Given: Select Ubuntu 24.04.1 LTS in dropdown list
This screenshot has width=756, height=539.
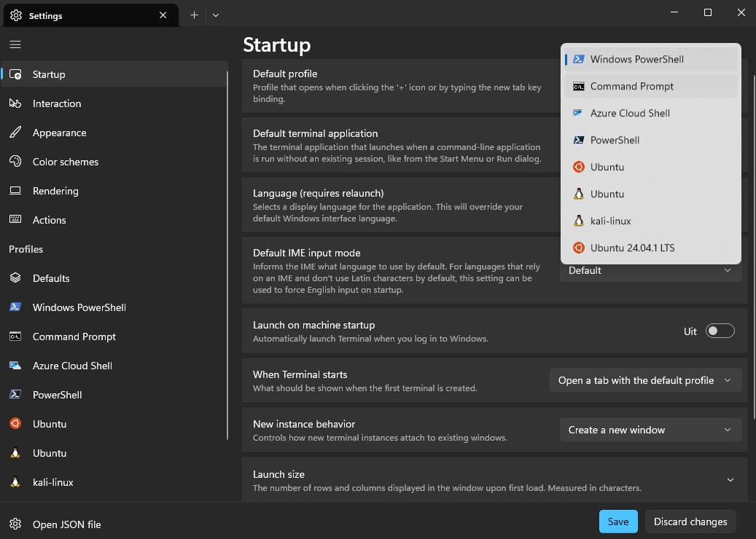Looking at the screenshot, I should pos(632,248).
